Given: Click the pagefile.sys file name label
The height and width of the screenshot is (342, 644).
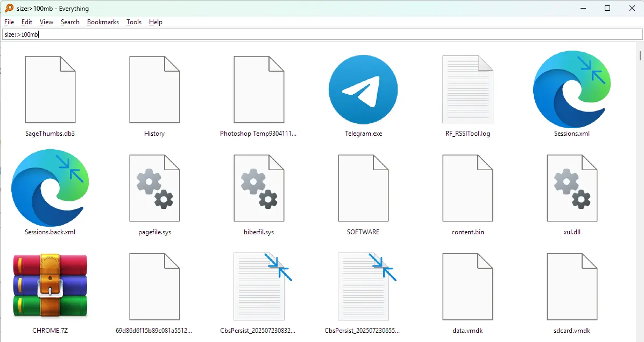Looking at the screenshot, I should click(154, 232).
